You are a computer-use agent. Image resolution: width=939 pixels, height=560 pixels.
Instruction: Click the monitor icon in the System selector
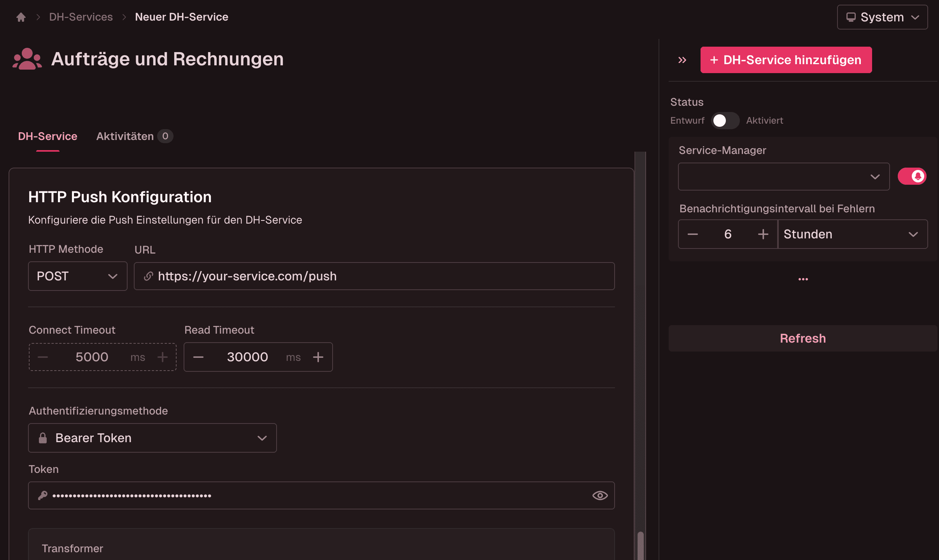click(x=851, y=17)
